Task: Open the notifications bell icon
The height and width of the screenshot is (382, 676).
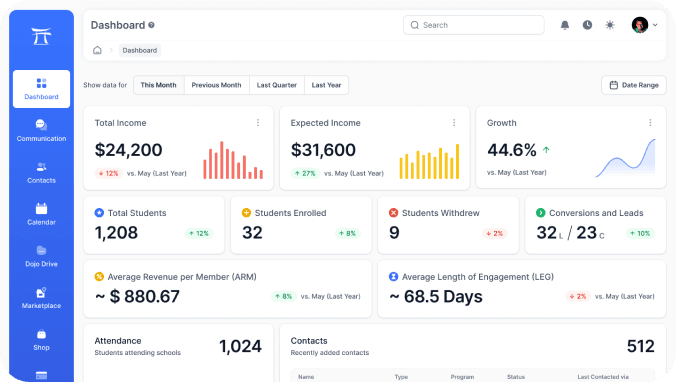Action: point(565,25)
